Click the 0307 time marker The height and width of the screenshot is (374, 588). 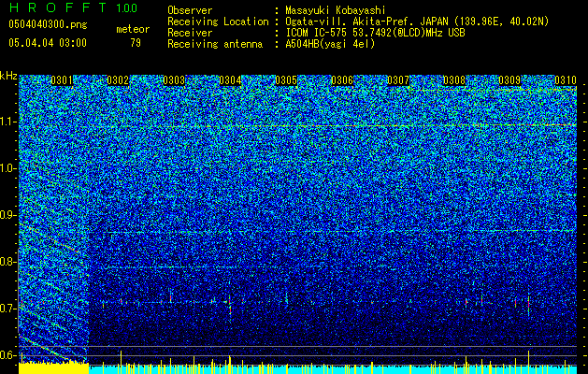[398, 80]
